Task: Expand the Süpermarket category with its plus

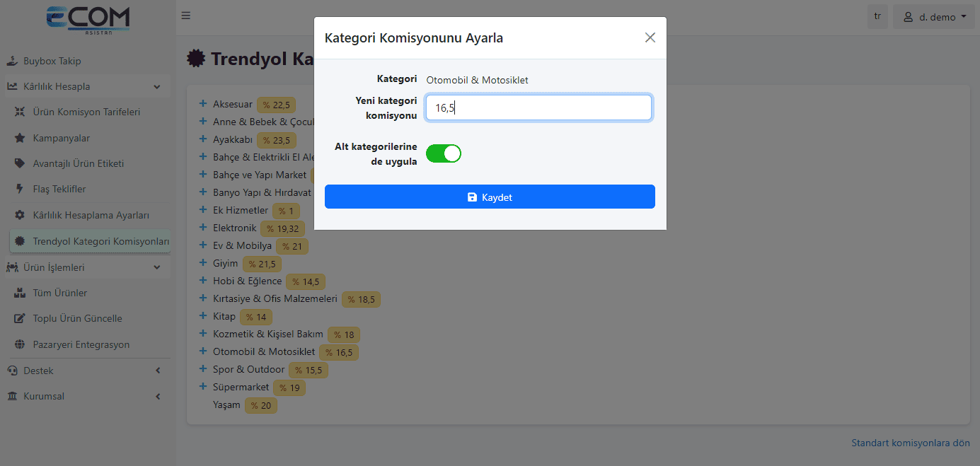Action: [203, 387]
